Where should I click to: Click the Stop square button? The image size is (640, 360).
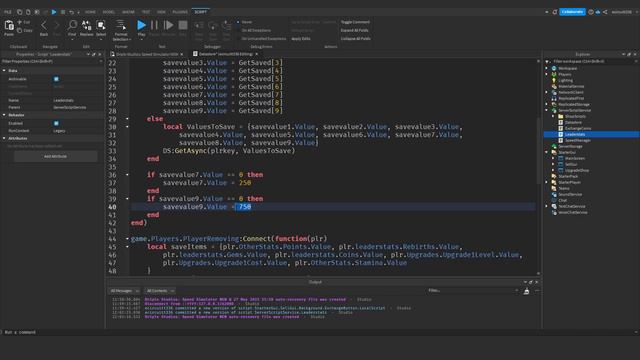click(x=183, y=25)
